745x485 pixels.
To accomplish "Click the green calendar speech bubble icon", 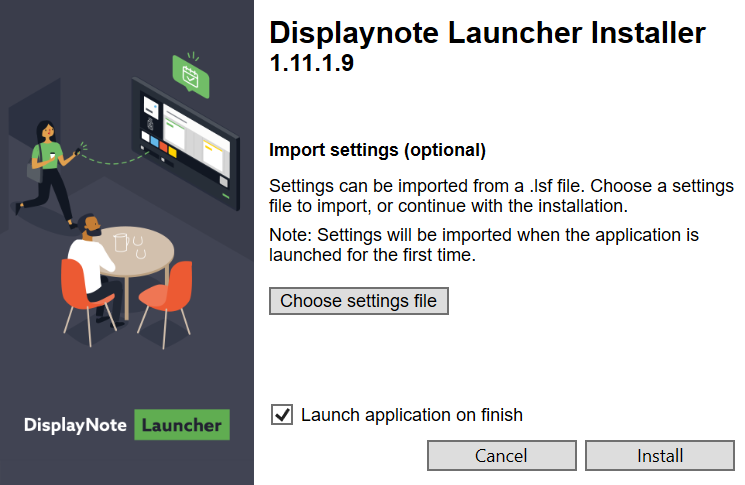I will 191,76.
